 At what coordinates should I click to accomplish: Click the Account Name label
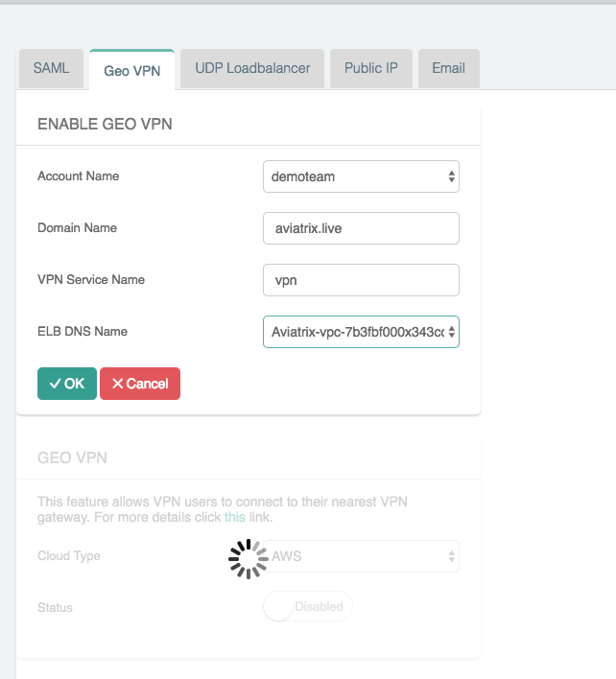point(79,176)
